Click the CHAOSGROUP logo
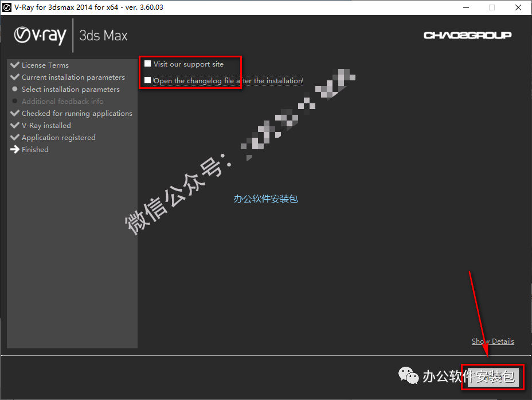 coord(467,35)
